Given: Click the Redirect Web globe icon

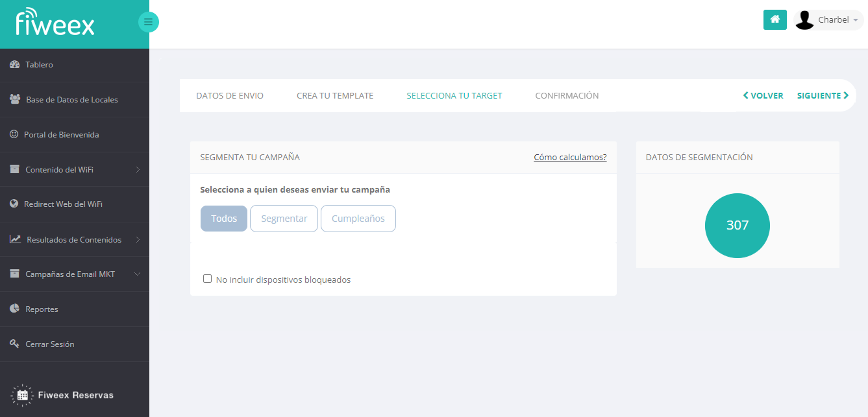Looking at the screenshot, I should 14,204.
